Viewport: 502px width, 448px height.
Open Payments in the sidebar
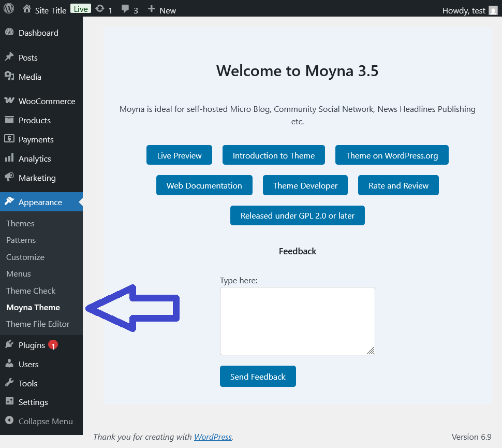[x=41, y=140]
